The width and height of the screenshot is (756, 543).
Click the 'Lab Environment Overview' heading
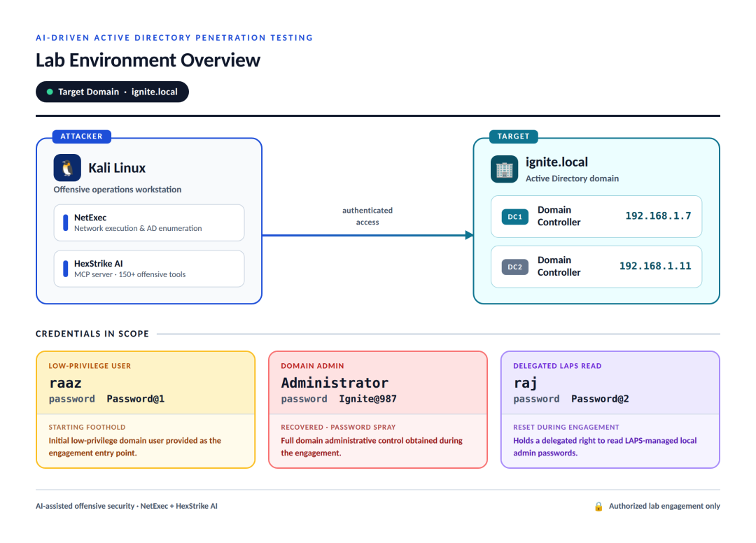point(148,60)
